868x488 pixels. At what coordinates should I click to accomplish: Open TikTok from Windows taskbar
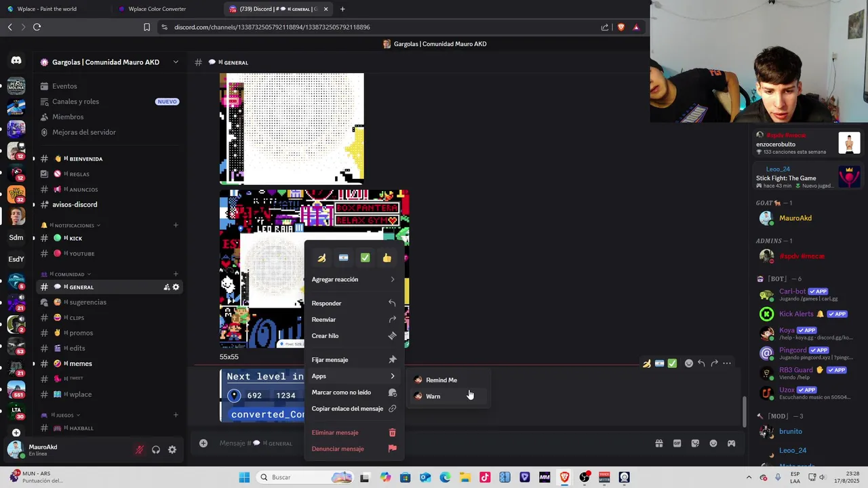tap(485, 477)
